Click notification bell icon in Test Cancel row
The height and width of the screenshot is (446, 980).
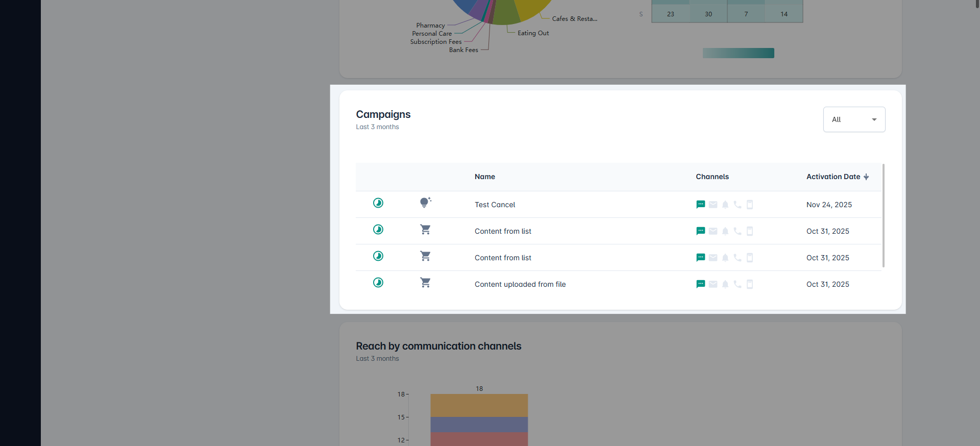click(x=725, y=205)
